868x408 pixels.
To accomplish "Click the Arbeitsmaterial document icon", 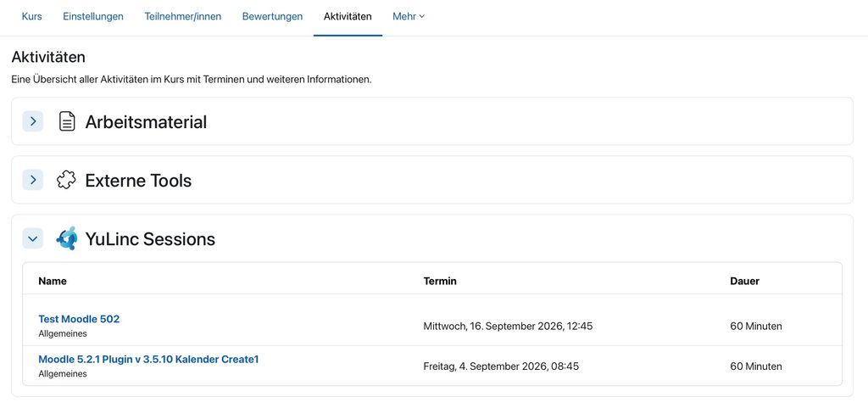I will coord(67,121).
